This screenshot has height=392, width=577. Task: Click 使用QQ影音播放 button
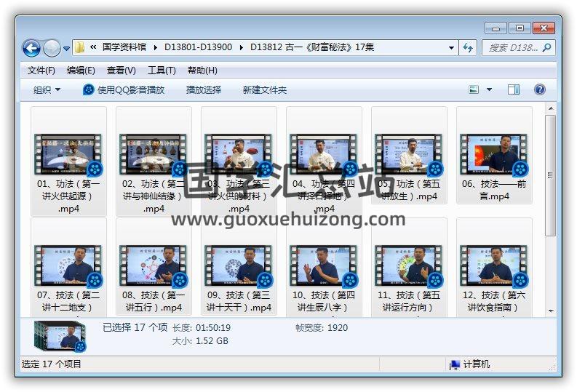124,89
